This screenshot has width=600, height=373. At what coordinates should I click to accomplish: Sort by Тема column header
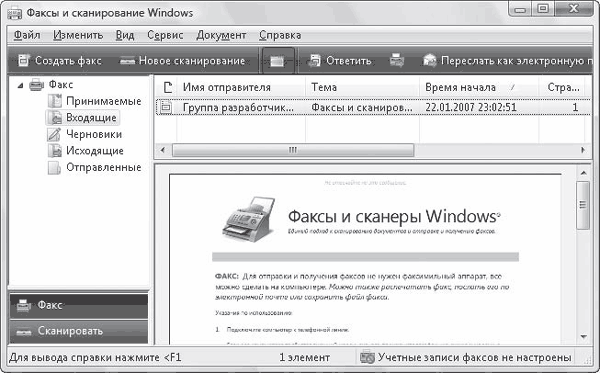[x=363, y=88]
